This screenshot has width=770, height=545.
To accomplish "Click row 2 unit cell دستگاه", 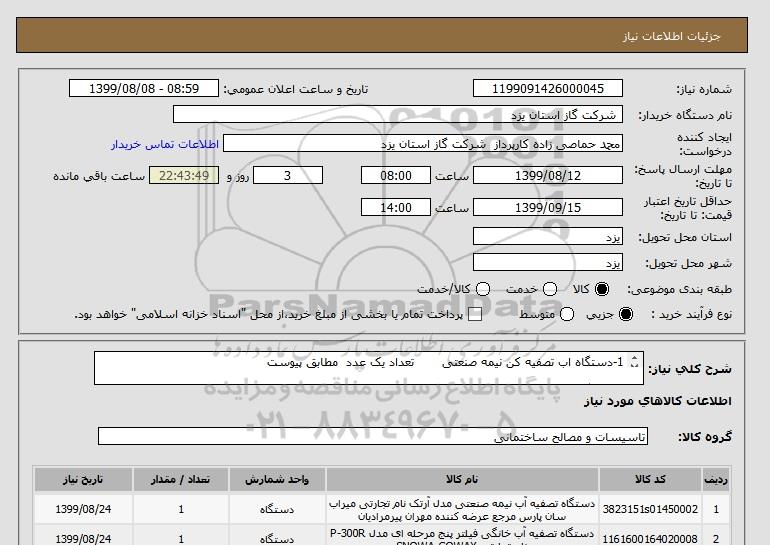I will (277, 535).
